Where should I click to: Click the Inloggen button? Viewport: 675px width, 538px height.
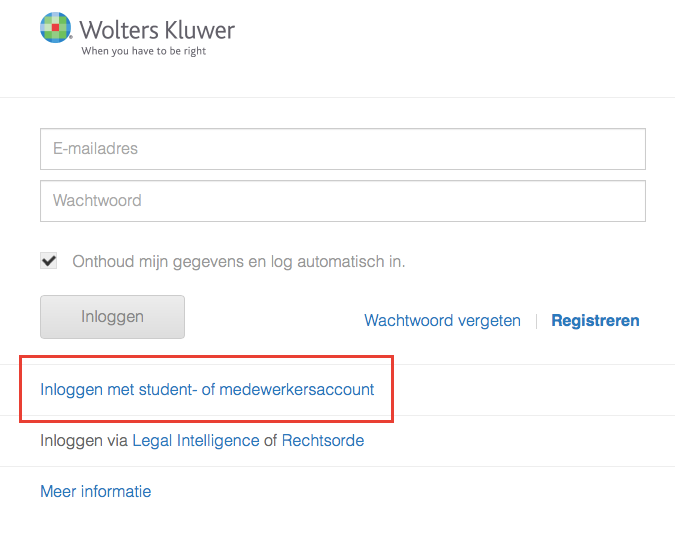click(x=112, y=317)
